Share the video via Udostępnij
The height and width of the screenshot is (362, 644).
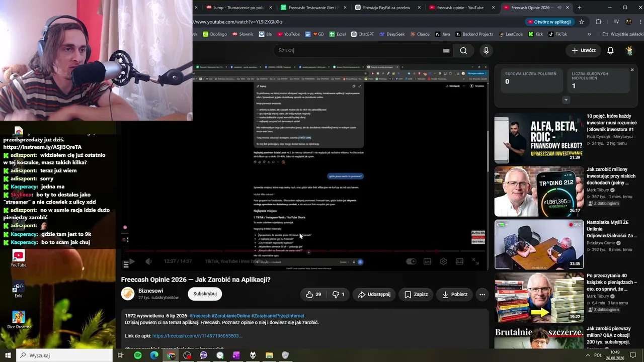click(374, 294)
